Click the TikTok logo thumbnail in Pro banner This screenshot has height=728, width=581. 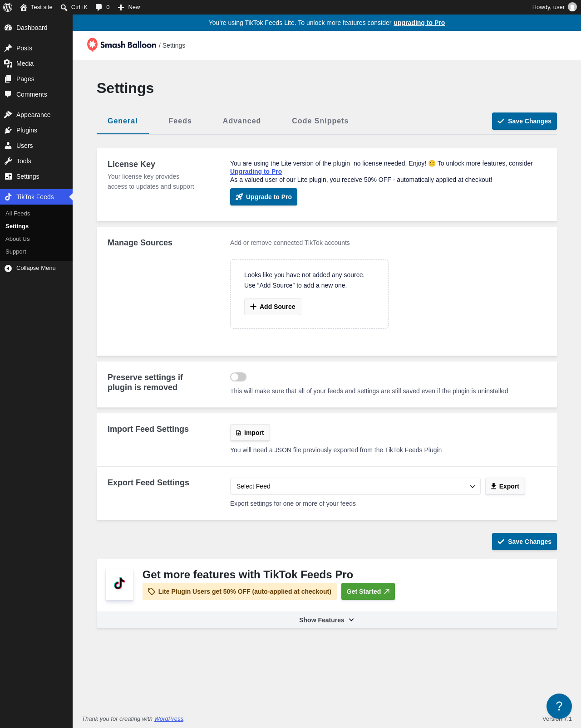[120, 584]
